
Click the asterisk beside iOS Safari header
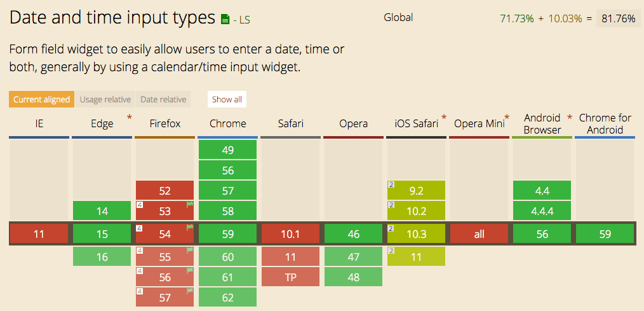(x=444, y=118)
